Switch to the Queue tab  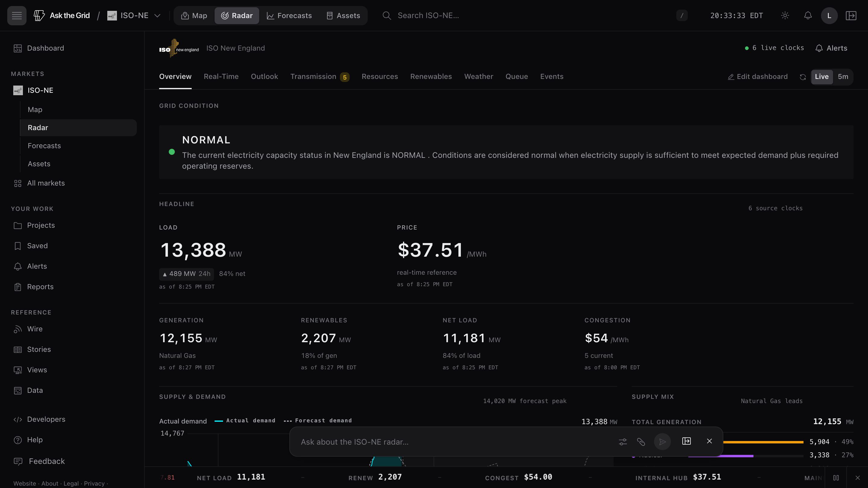click(x=517, y=77)
